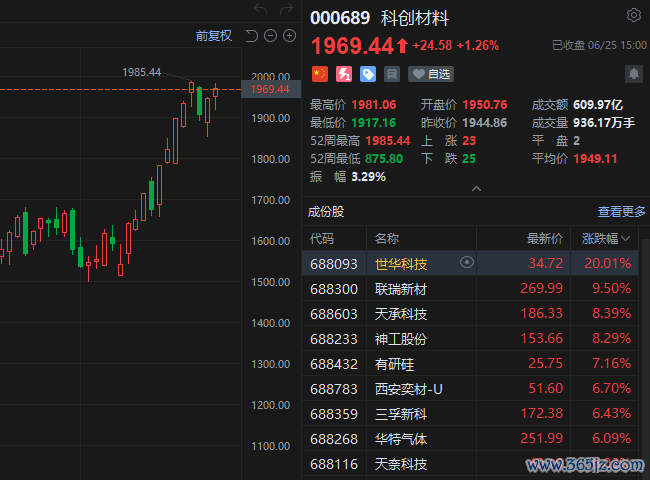Click the undo back arrow above chart

(261, 8)
